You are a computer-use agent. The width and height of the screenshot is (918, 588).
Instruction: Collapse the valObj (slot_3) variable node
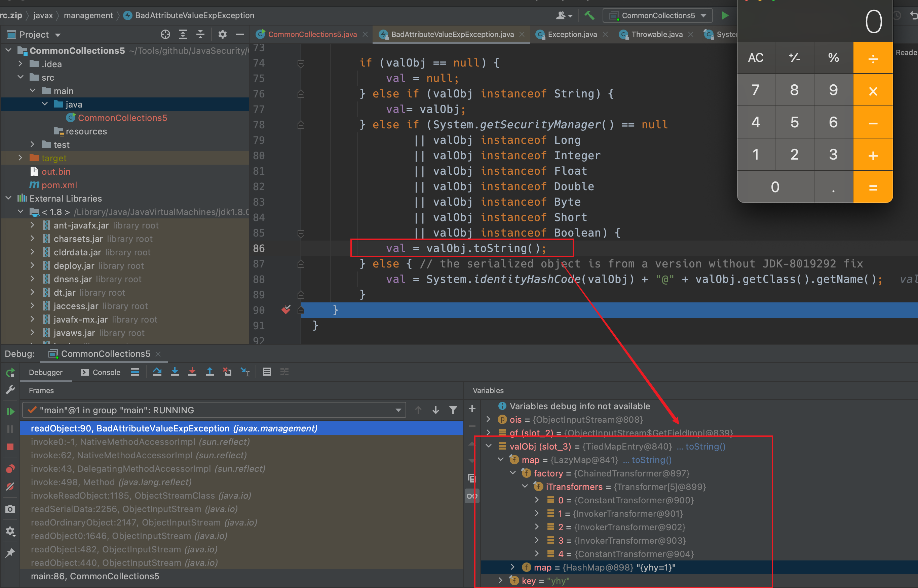point(489,446)
